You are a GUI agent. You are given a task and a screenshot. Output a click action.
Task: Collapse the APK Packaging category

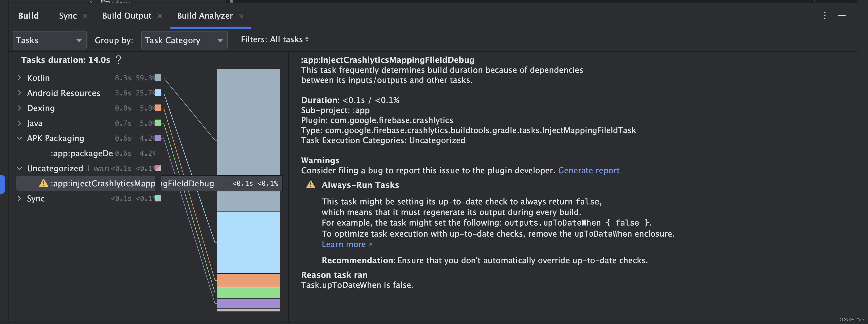point(19,138)
